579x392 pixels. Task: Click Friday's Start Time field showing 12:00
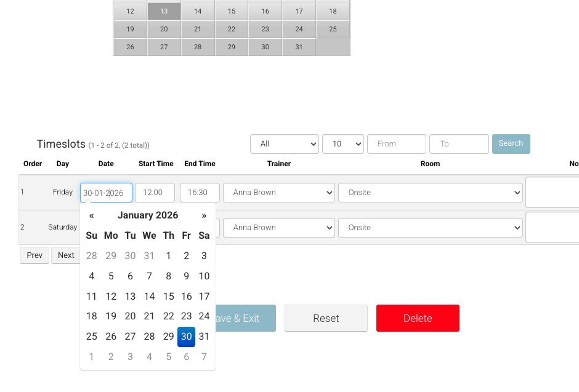(x=154, y=192)
